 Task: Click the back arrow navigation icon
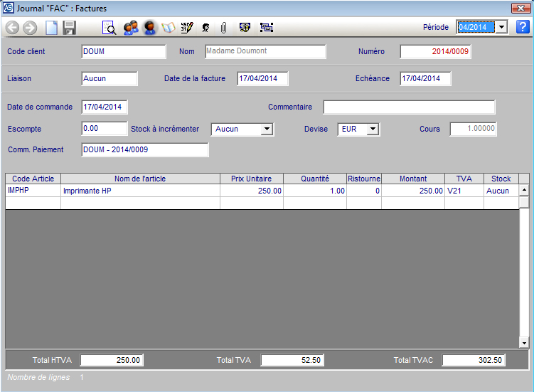pos(12,28)
